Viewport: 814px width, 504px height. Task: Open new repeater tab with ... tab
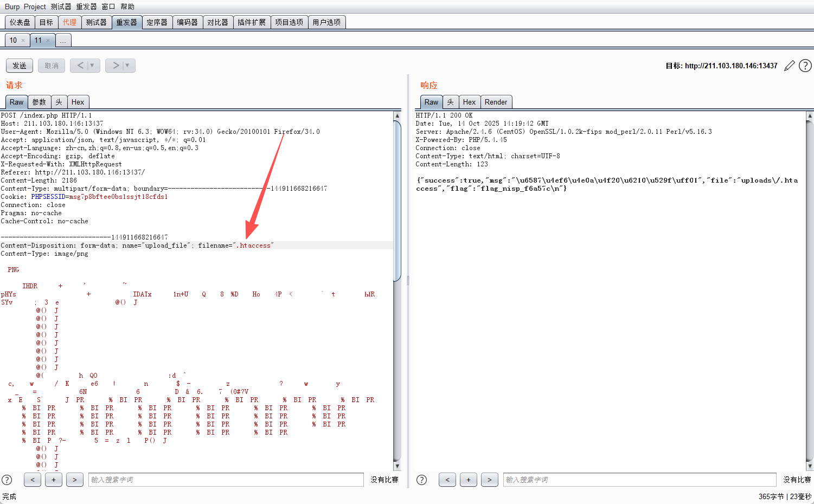[63, 41]
